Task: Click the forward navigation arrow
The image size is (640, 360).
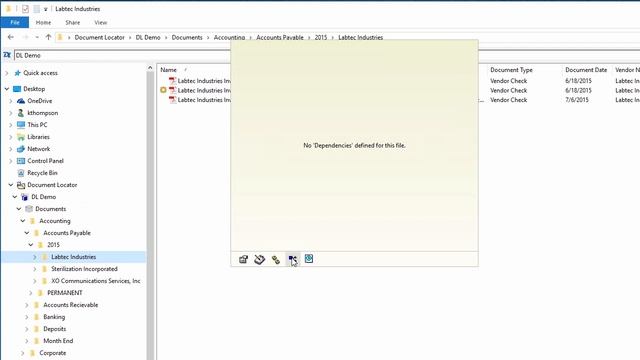Action: (x=25, y=37)
